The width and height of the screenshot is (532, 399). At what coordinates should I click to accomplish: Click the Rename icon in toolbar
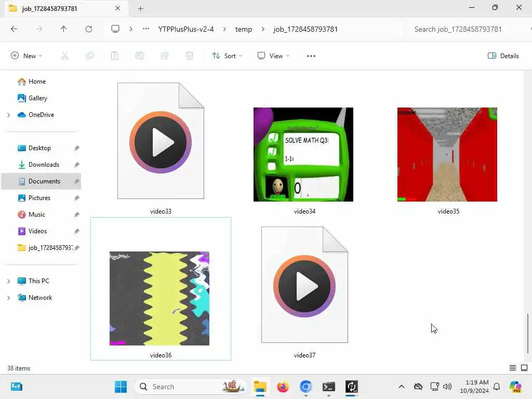[x=140, y=56]
